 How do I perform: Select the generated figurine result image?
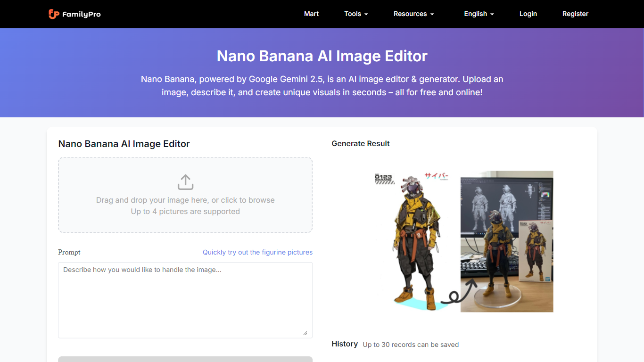click(x=463, y=241)
